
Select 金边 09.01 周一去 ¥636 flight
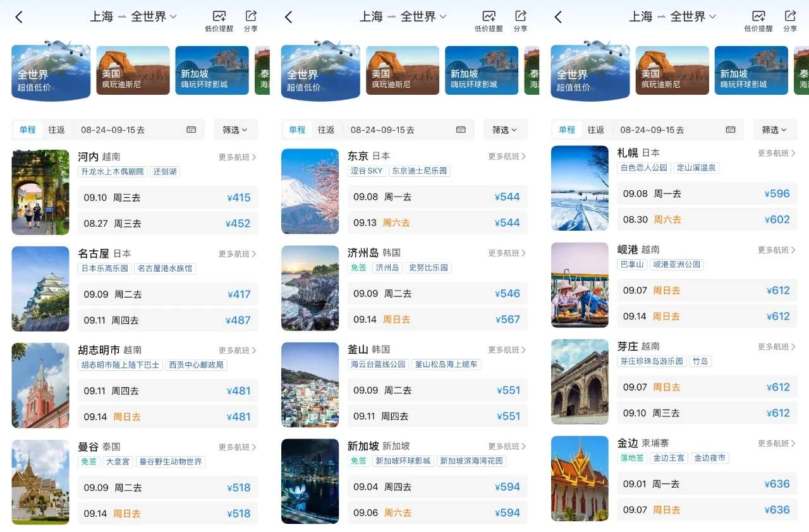pos(707,484)
